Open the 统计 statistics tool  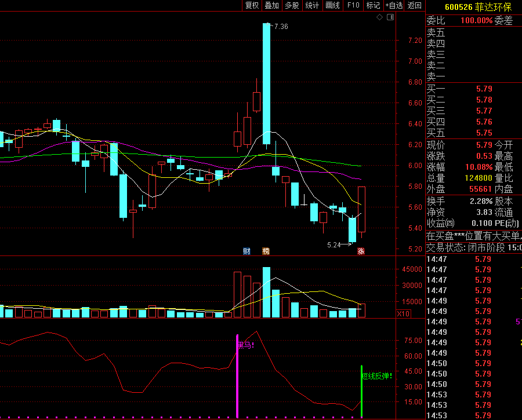(x=312, y=5)
